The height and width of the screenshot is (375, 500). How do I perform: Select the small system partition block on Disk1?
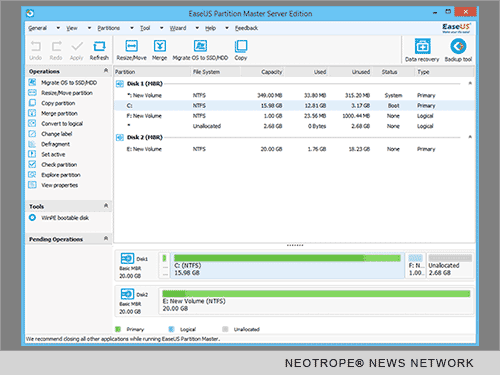click(x=164, y=265)
